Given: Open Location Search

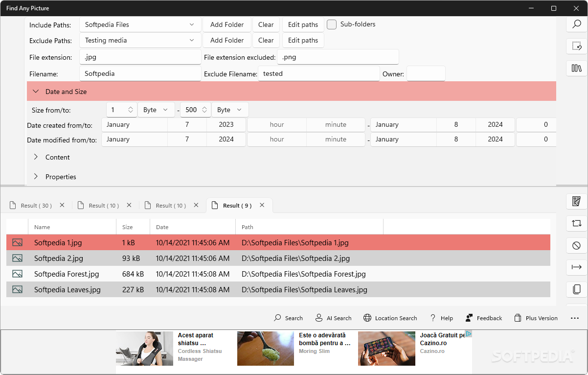Looking at the screenshot, I should pos(390,318).
